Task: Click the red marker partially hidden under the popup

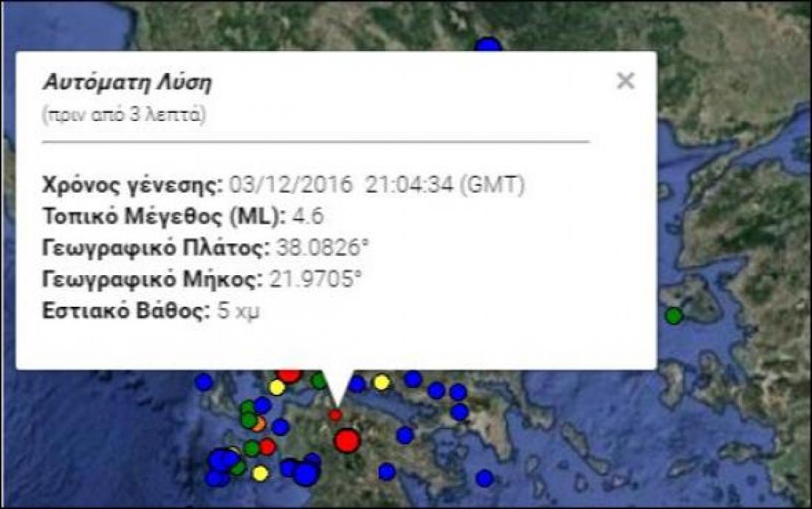Action: pos(289,374)
